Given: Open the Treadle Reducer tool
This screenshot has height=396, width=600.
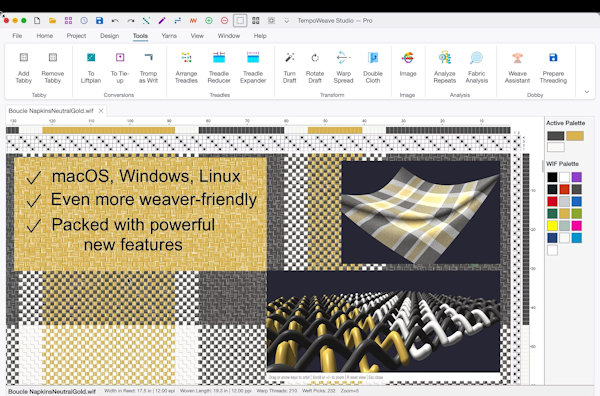Looking at the screenshot, I should (219, 68).
